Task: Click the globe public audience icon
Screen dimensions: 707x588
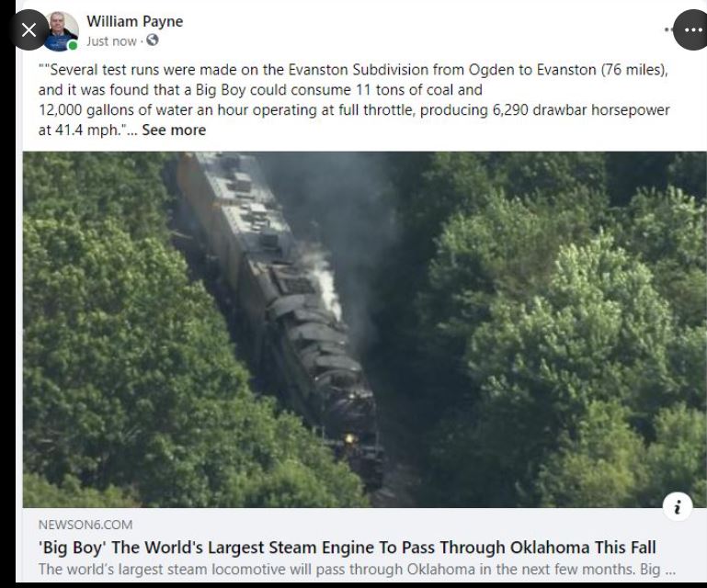Action: pos(153,40)
